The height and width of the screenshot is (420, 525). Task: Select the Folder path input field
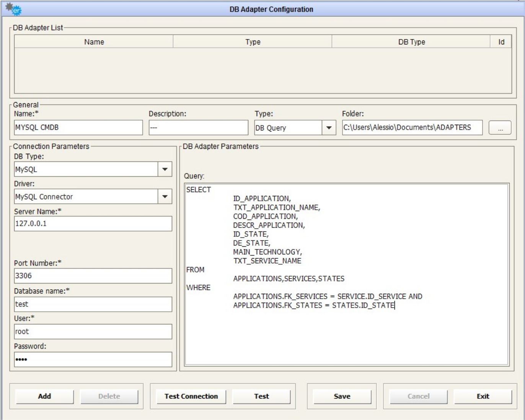click(x=412, y=128)
